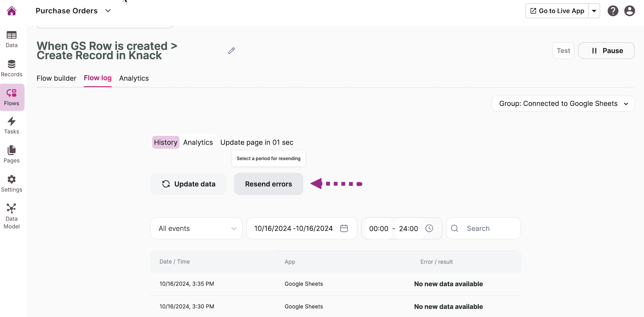Open the help question mark icon
644x317 pixels.
point(613,11)
